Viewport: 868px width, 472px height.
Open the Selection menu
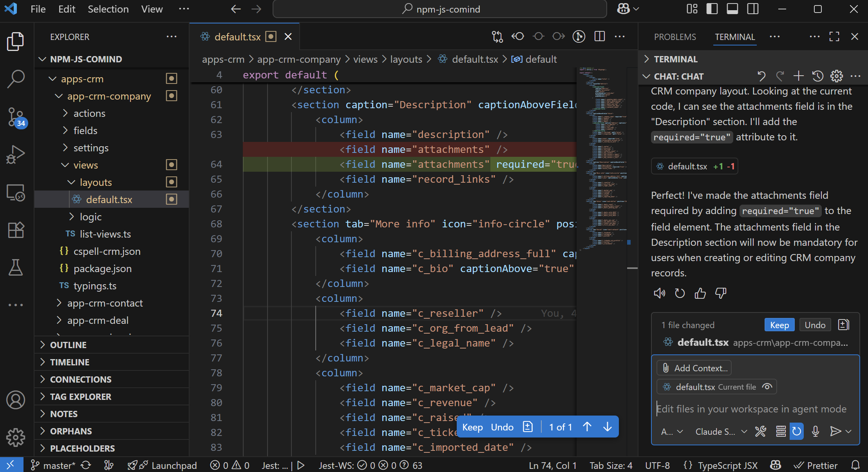(108, 9)
